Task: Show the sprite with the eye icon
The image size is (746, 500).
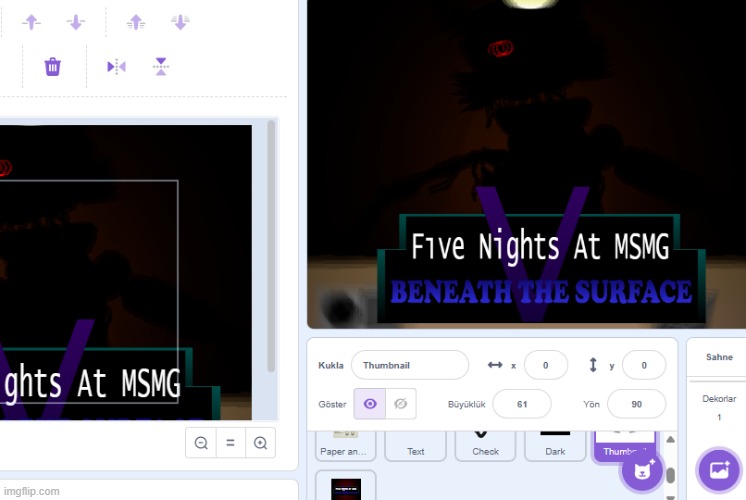Action: pyautogui.click(x=370, y=404)
